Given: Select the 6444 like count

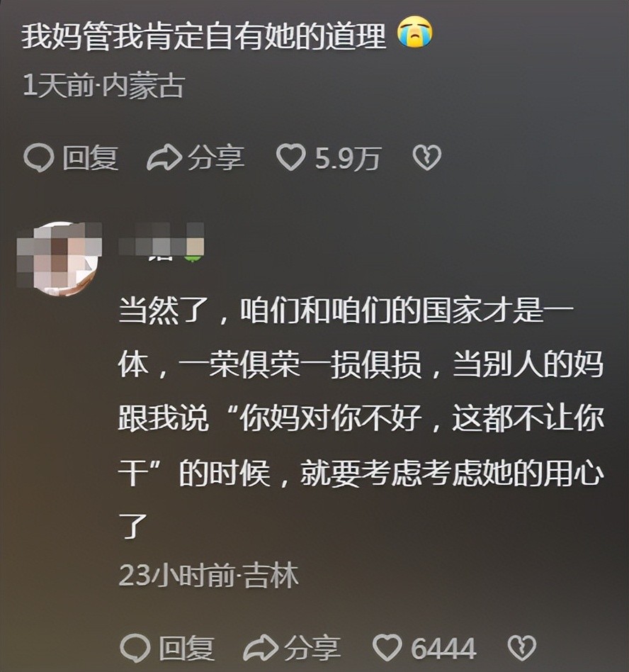Looking at the screenshot, I should coord(443,648).
